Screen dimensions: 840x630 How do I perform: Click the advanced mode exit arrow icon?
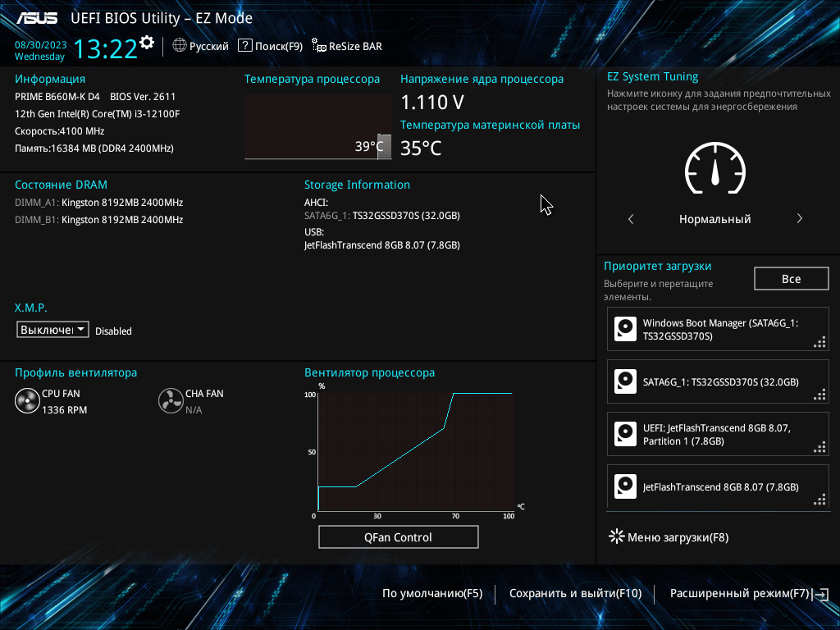(x=820, y=594)
